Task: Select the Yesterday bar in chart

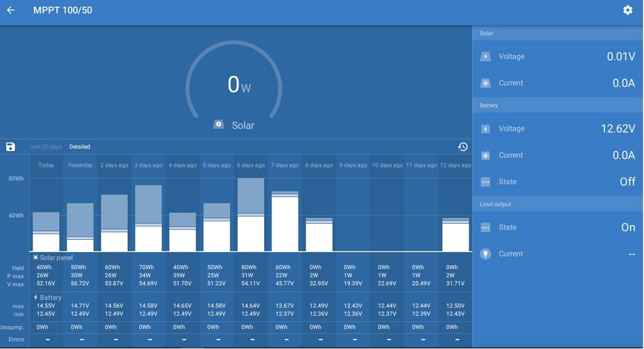Action: (x=80, y=227)
